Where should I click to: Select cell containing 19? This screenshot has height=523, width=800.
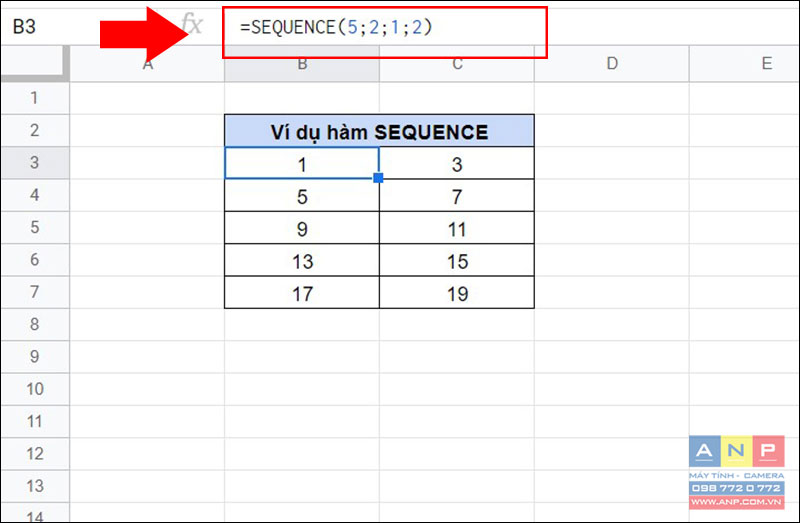[457, 293]
